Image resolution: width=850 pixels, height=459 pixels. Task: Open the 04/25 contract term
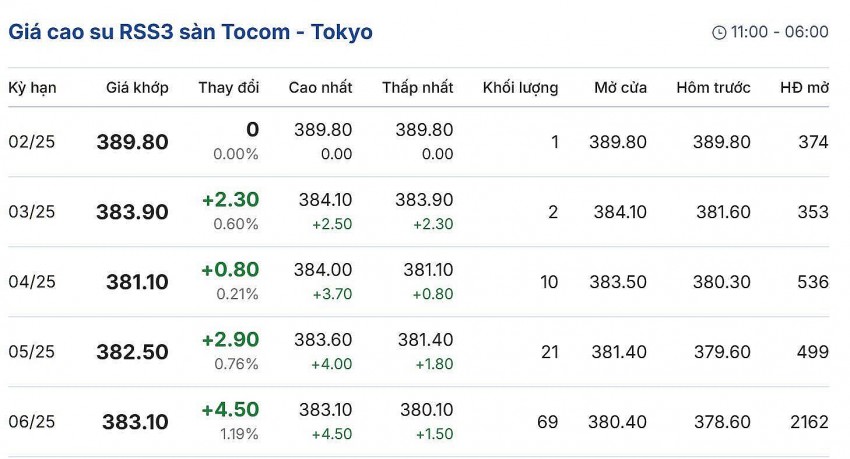[32, 282]
